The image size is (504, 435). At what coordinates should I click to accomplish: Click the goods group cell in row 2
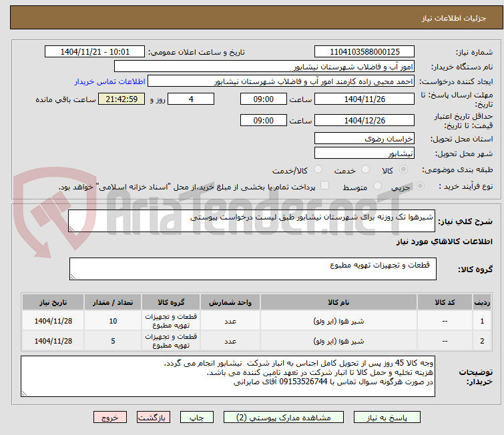(x=171, y=341)
